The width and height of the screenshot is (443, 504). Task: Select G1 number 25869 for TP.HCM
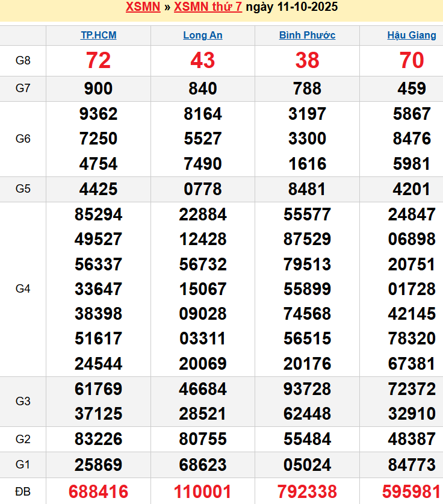pos(99,464)
